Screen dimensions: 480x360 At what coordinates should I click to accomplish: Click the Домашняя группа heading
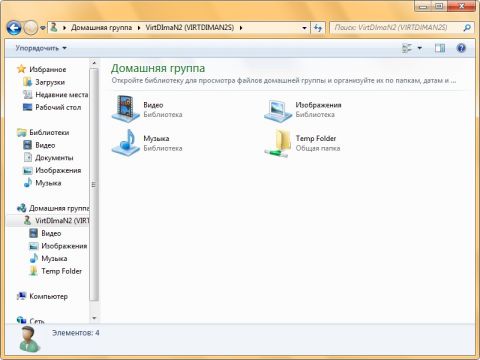coord(158,68)
